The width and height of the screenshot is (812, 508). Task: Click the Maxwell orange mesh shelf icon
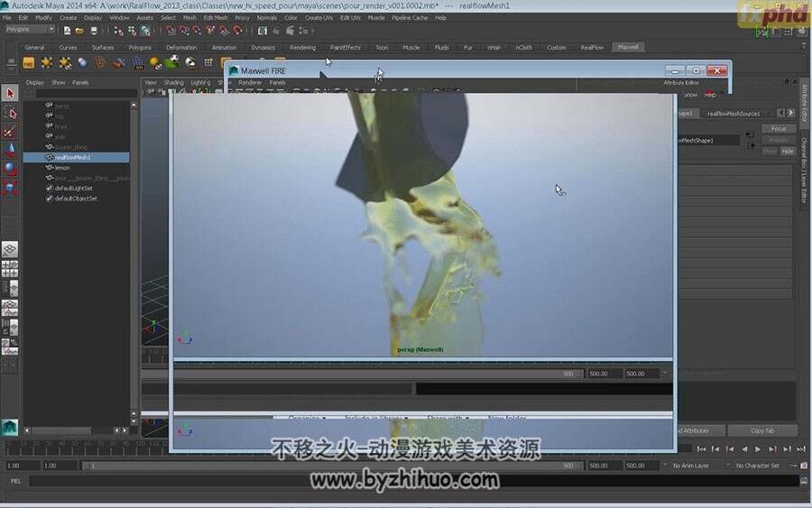pyautogui.click(x=100, y=63)
